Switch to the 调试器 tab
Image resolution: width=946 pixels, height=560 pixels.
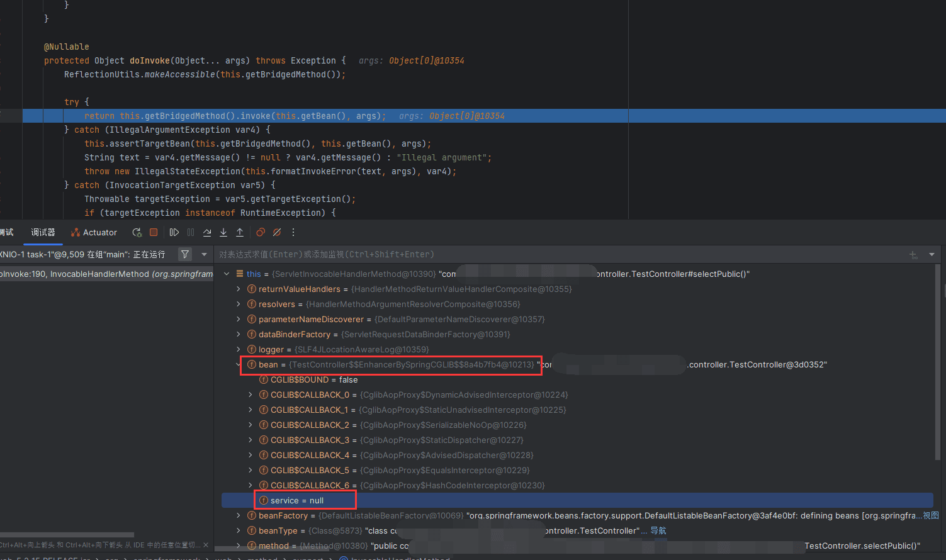[43, 232]
